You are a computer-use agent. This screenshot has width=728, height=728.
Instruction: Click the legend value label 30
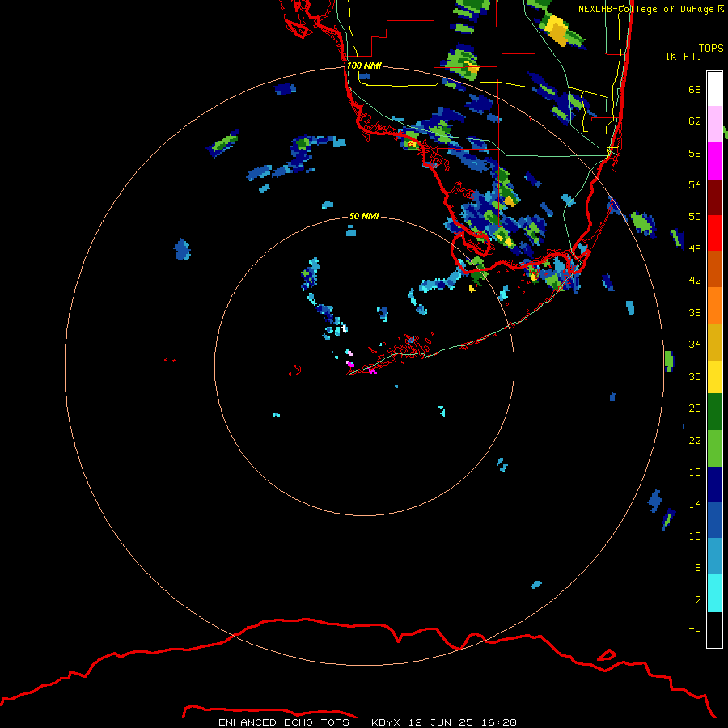click(695, 376)
